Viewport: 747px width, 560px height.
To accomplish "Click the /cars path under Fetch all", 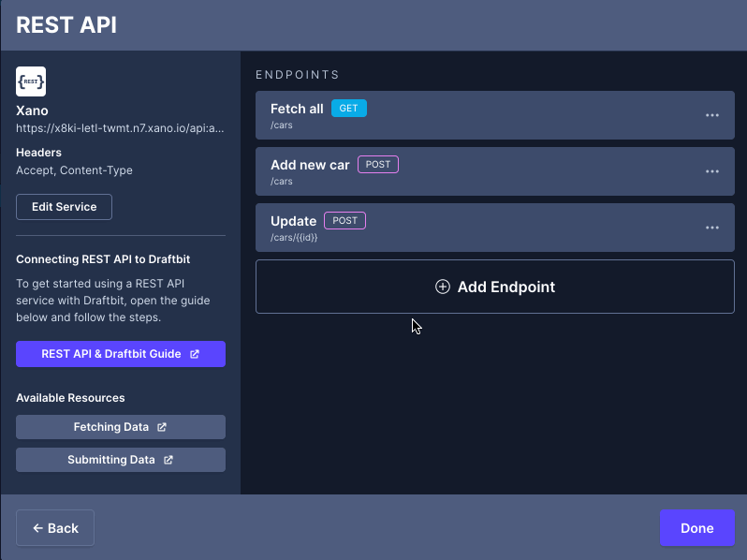I will click(281, 125).
